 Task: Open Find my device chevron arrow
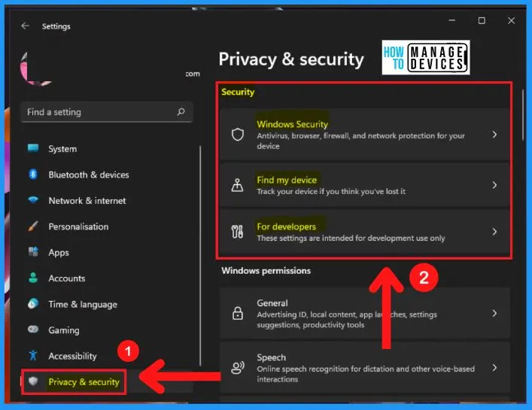pyautogui.click(x=494, y=185)
